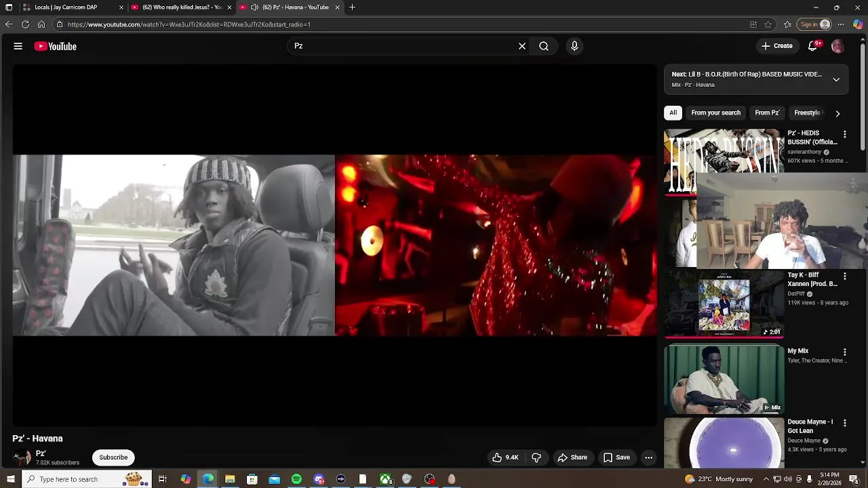The height and width of the screenshot is (488, 868).
Task: Open Windows notification center
Action: coord(854,479)
